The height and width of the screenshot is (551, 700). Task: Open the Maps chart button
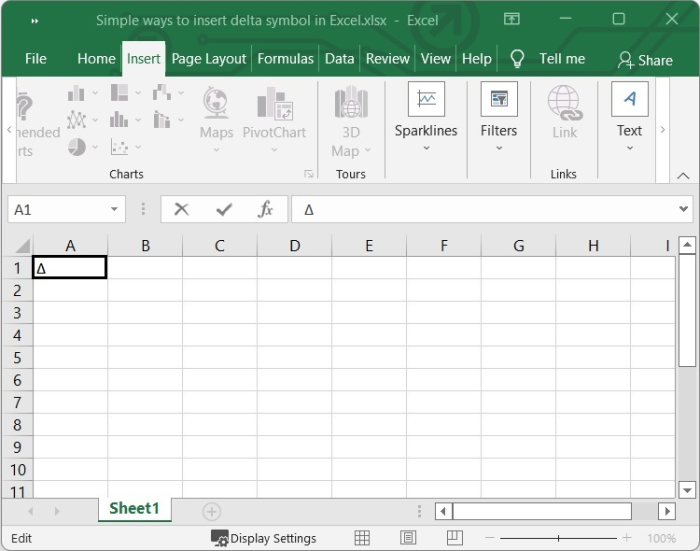pos(217,118)
